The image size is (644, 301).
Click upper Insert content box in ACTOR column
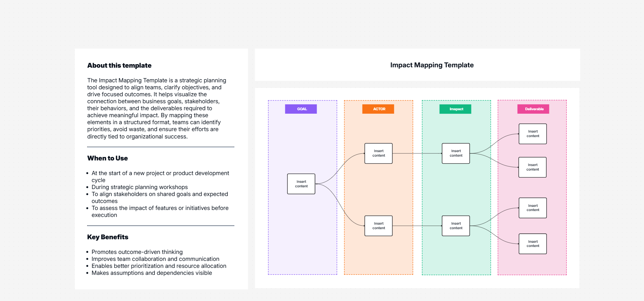click(379, 153)
